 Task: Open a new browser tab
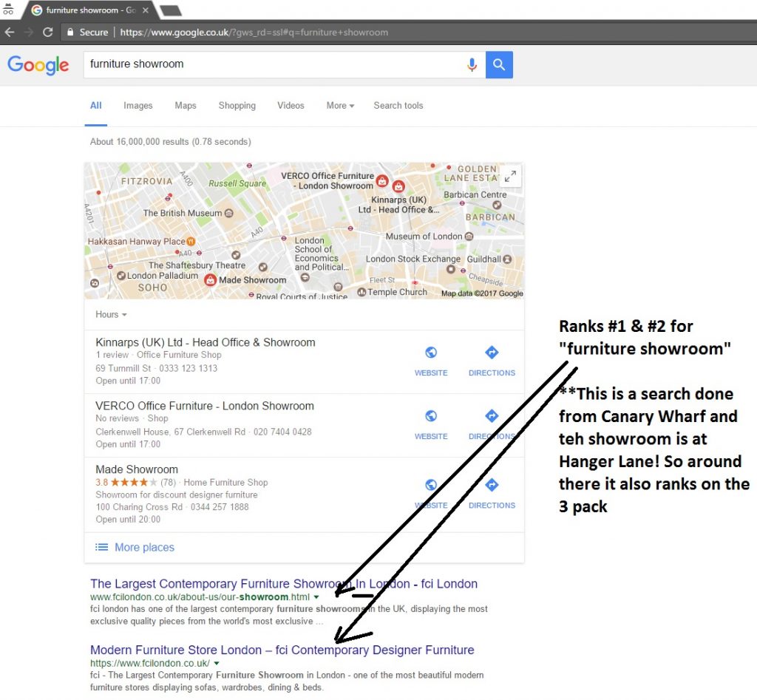pos(170,10)
